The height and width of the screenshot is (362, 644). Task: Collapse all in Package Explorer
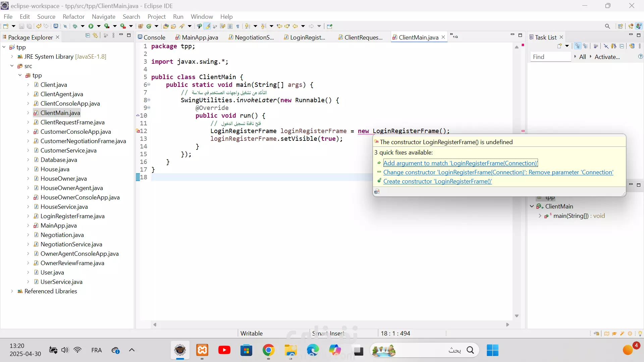tap(88, 36)
